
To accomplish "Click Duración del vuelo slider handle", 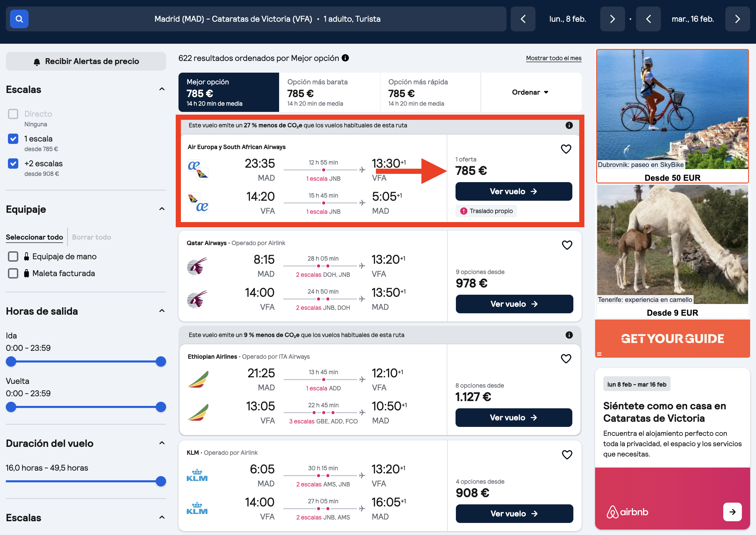I will tap(161, 481).
